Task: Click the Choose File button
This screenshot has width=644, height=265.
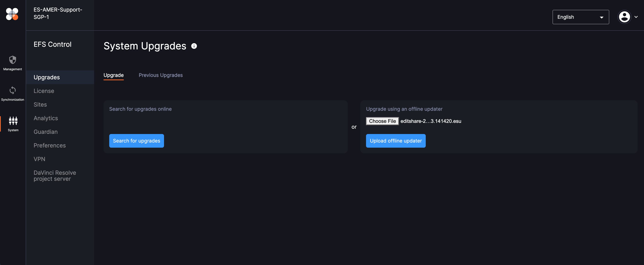Action: click(382, 121)
